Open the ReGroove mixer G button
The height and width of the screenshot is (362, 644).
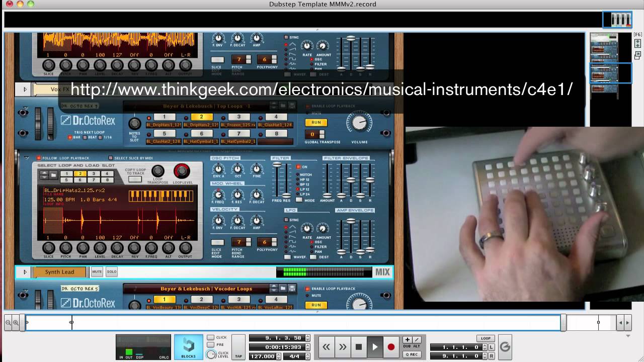505,347
